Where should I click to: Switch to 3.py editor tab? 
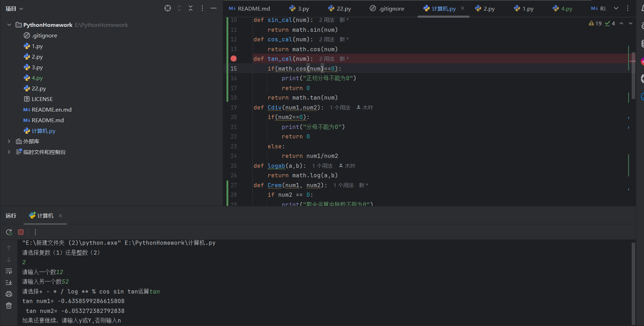point(299,8)
